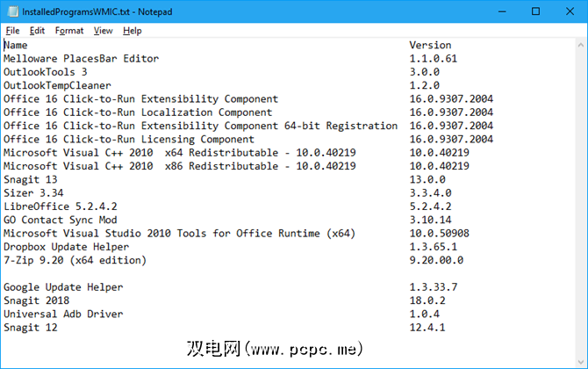The image size is (588, 369).
Task: Place cursor on Melloware PlacesBar Editor line
Action: [81, 59]
